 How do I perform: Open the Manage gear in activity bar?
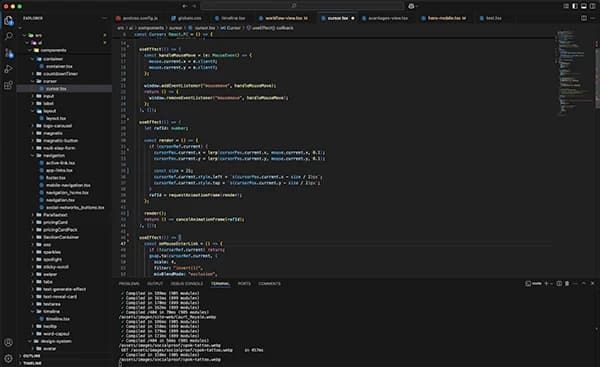8,359
